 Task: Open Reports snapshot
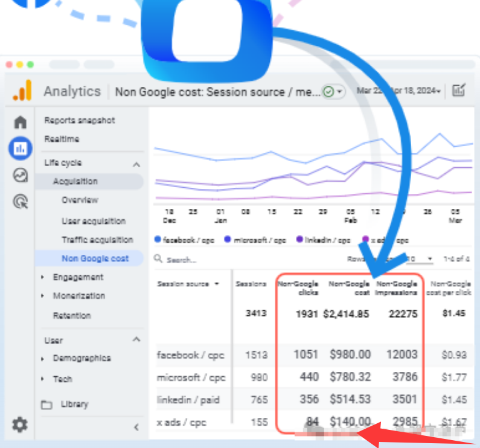79,121
